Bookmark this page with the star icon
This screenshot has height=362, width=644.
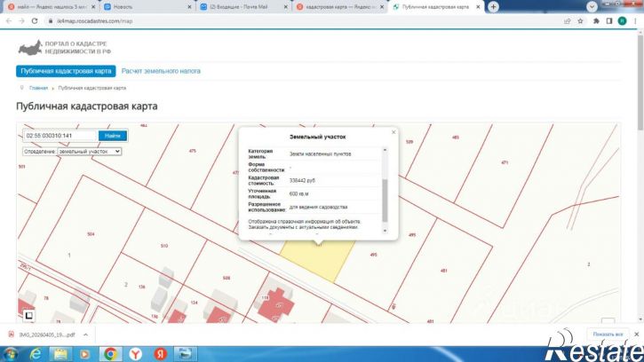pyautogui.click(x=580, y=21)
